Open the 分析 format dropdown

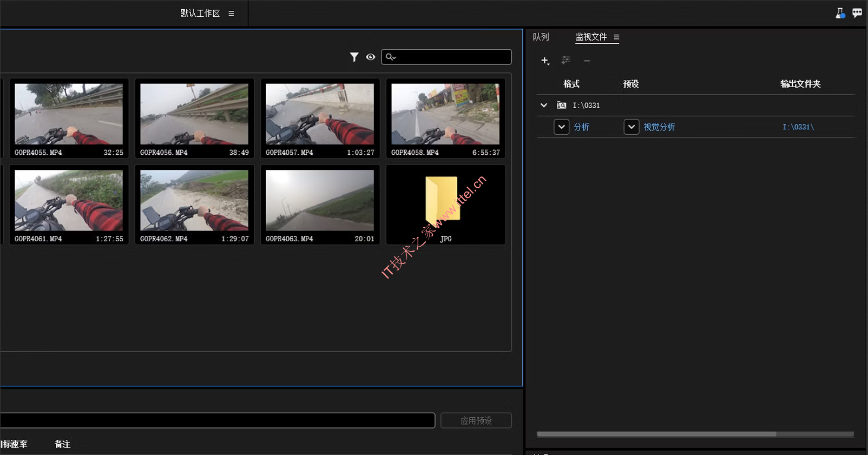[x=561, y=127]
